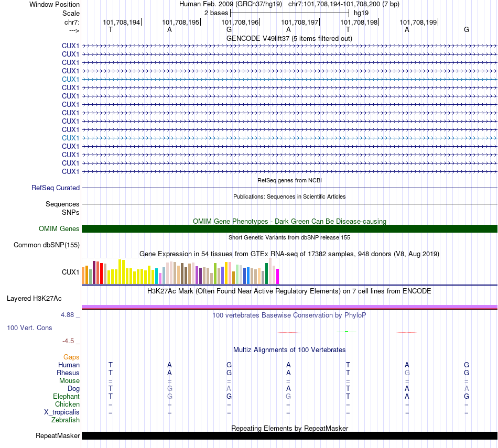Open the H3K27Ac Mark ENCODE track title
The image size is (498, 448).
coord(289,291)
